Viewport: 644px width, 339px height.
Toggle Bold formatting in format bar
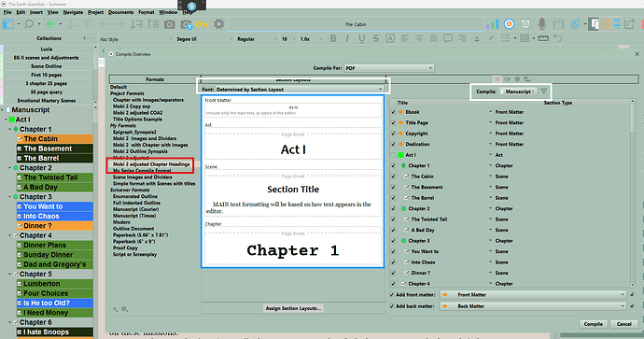[x=333, y=38]
